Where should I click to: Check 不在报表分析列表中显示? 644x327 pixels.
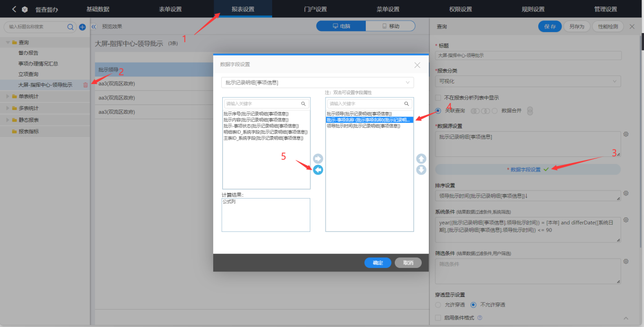pyautogui.click(x=438, y=98)
